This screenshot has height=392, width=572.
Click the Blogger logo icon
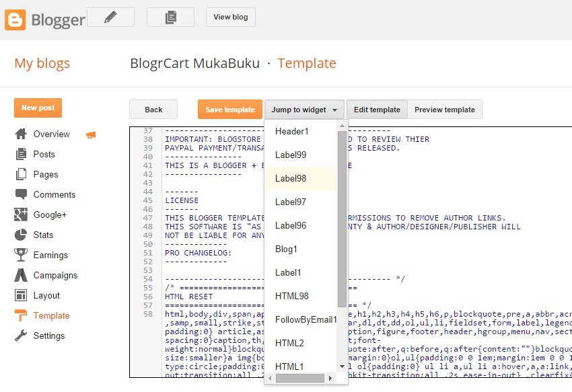tap(15, 19)
